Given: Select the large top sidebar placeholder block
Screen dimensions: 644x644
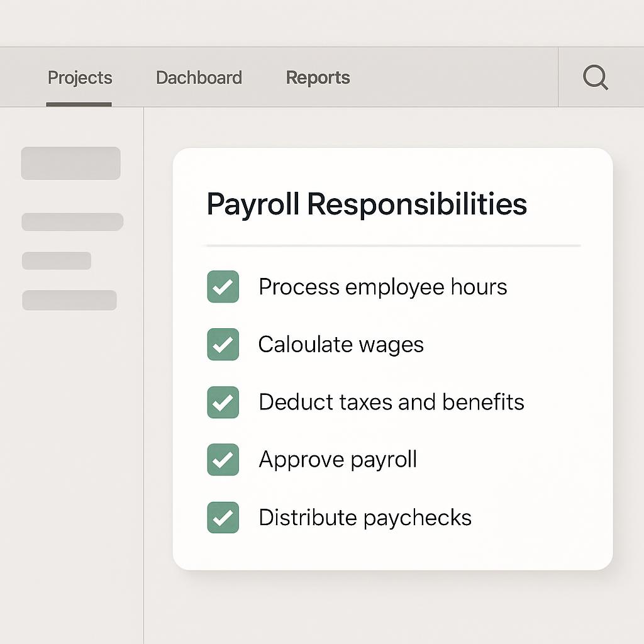Looking at the screenshot, I should pyautogui.click(x=70, y=164).
